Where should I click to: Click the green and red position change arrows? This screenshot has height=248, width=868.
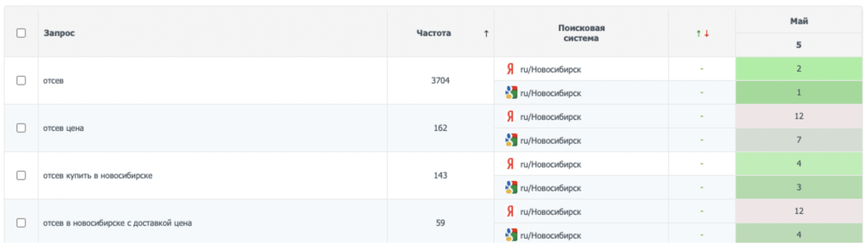[702, 34]
